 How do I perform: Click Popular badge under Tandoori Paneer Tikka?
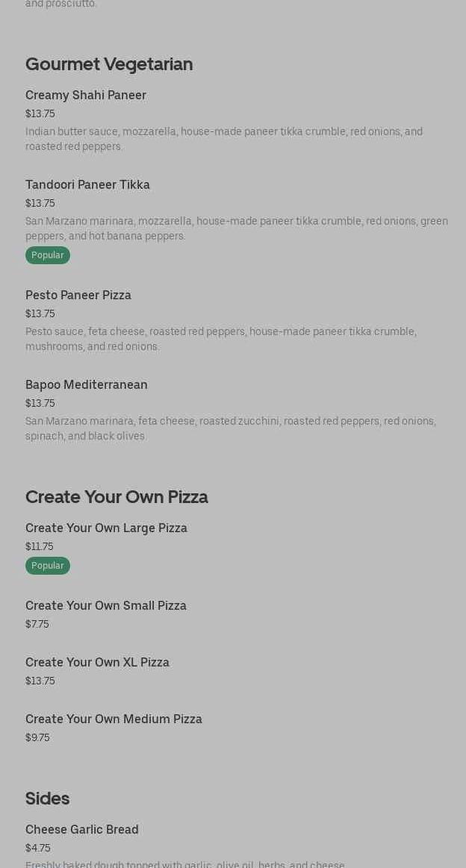click(48, 255)
